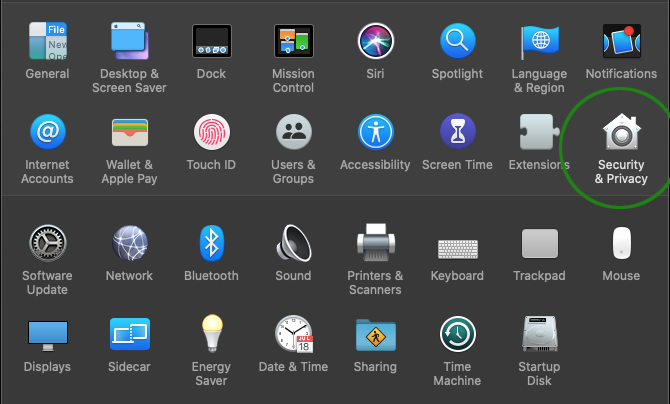This screenshot has height=404, width=670.
Task: Open Displays preferences
Action: pos(47,336)
